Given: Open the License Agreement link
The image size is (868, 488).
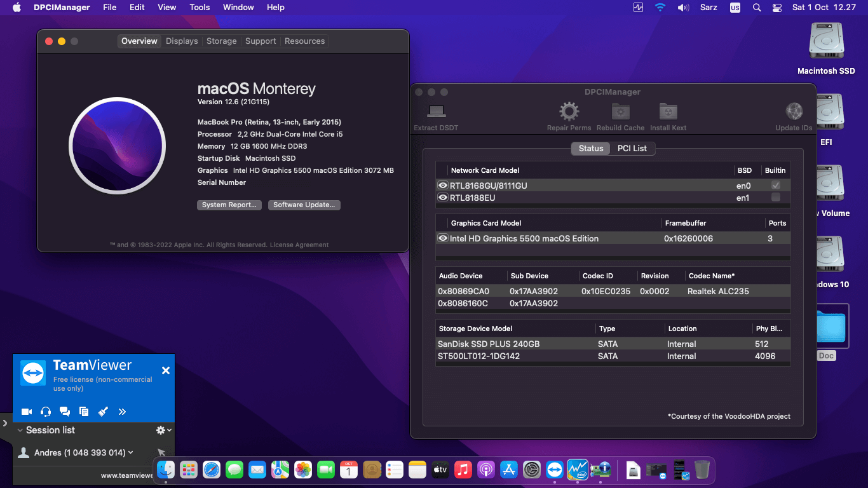Looking at the screenshot, I should coord(299,245).
